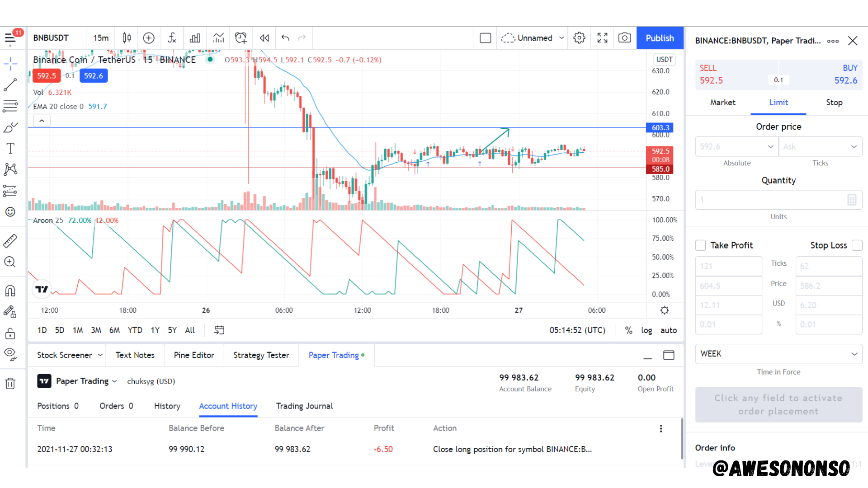Viewport: 868px width, 488px height.
Task: Open the hamburger main menu
Action: click(x=10, y=38)
